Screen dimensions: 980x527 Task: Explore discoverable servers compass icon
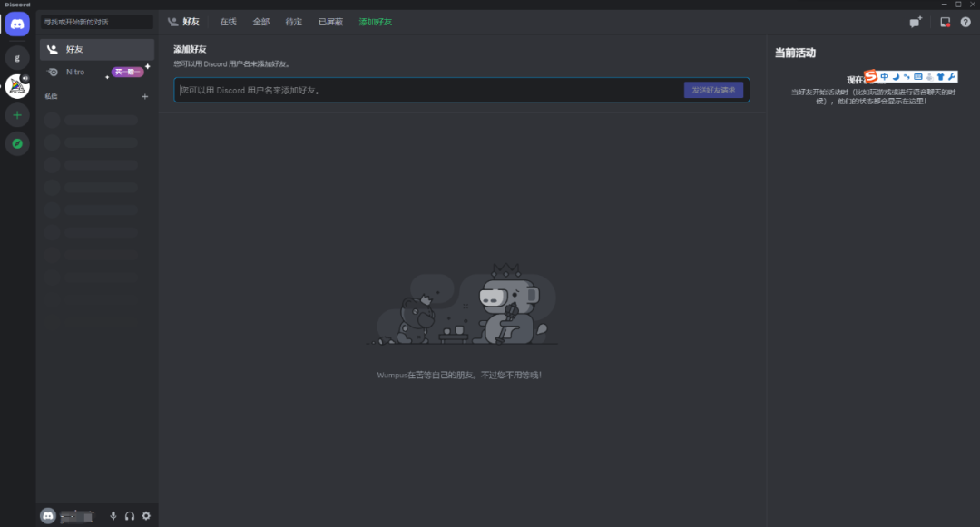click(17, 143)
